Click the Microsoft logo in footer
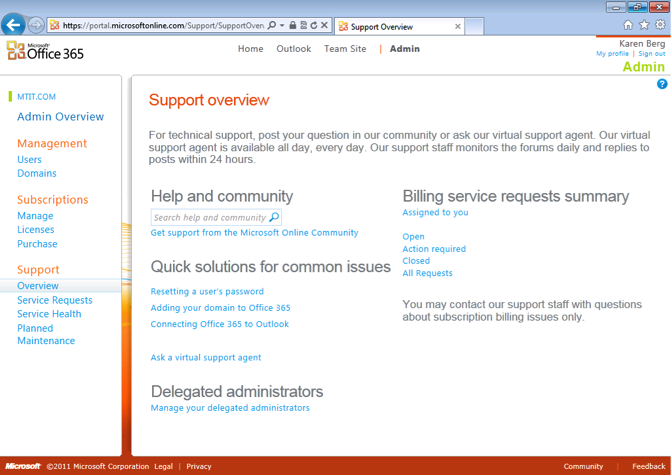This screenshot has height=475, width=671. pos(23,466)
